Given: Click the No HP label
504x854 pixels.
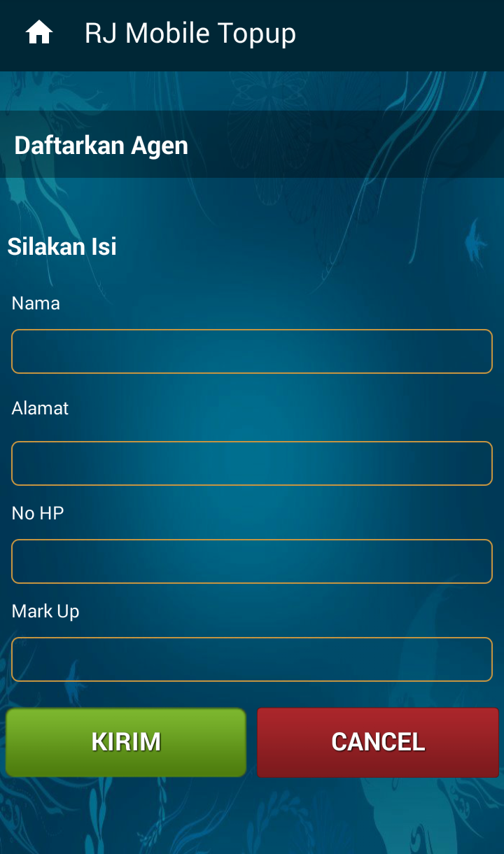Looking at the screenshot, I should tap(38, 513).
